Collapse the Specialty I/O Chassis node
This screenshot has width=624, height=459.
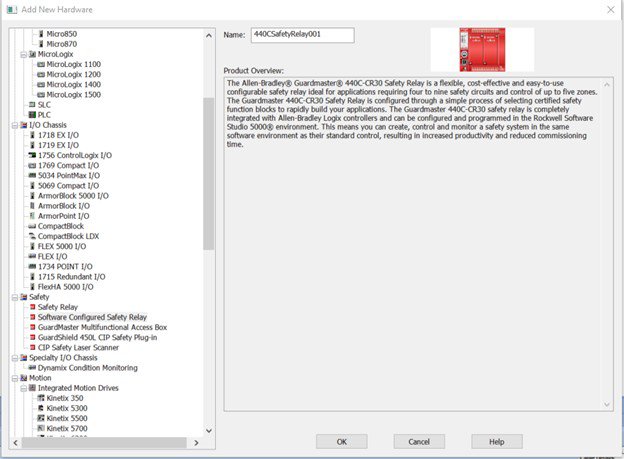[x=15, y=358]
